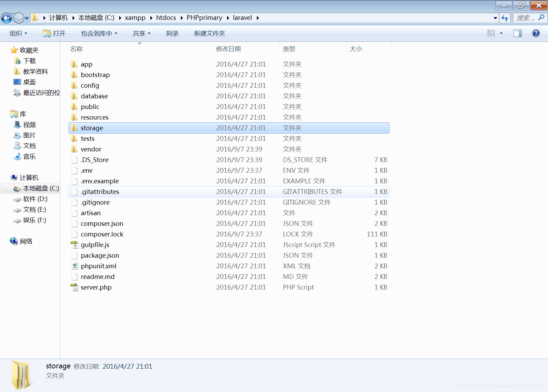Sort by the 修改日期 column header
Screen dimensions: 548x392
click(228, 49)
